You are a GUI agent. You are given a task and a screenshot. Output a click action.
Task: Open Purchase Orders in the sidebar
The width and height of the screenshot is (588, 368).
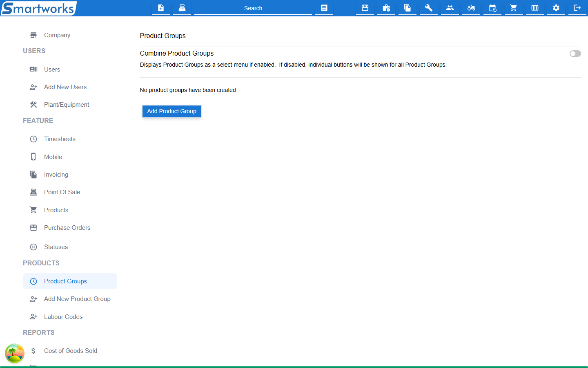[70, 228]
